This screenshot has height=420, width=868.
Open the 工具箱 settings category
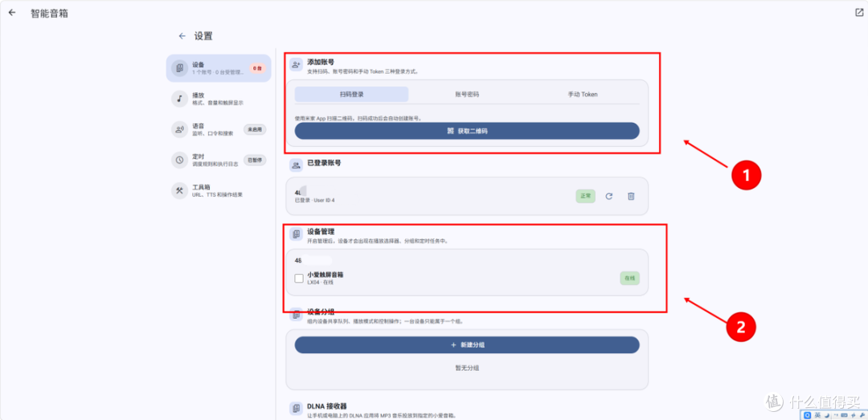click(x=219, y=190)
